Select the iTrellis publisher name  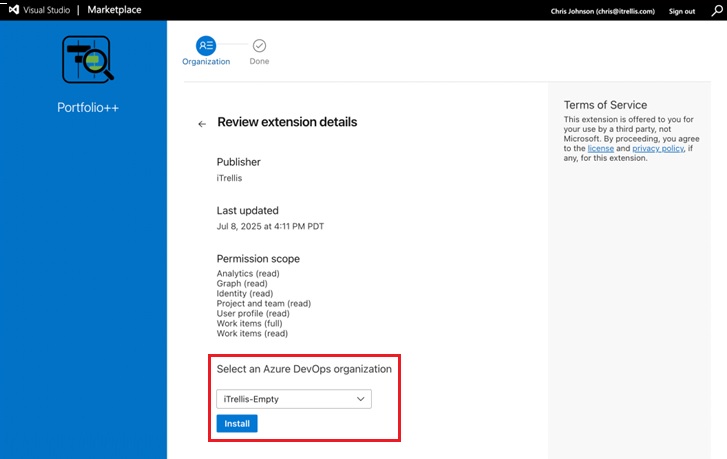point(229,178)
